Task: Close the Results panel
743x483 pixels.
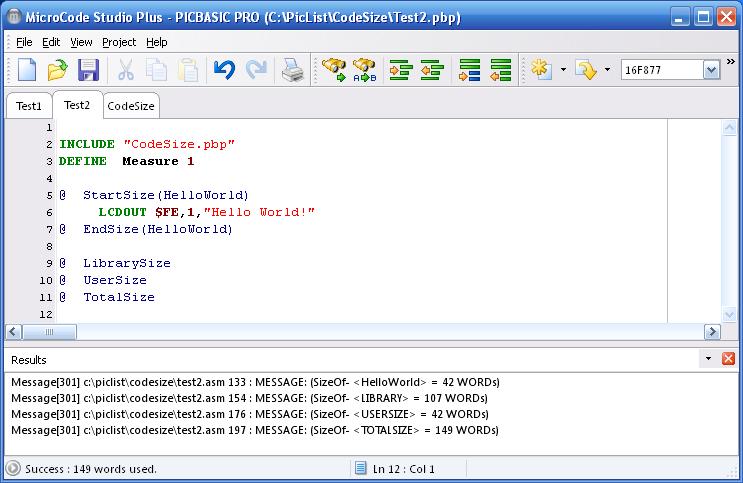Action: coord(728,358)
